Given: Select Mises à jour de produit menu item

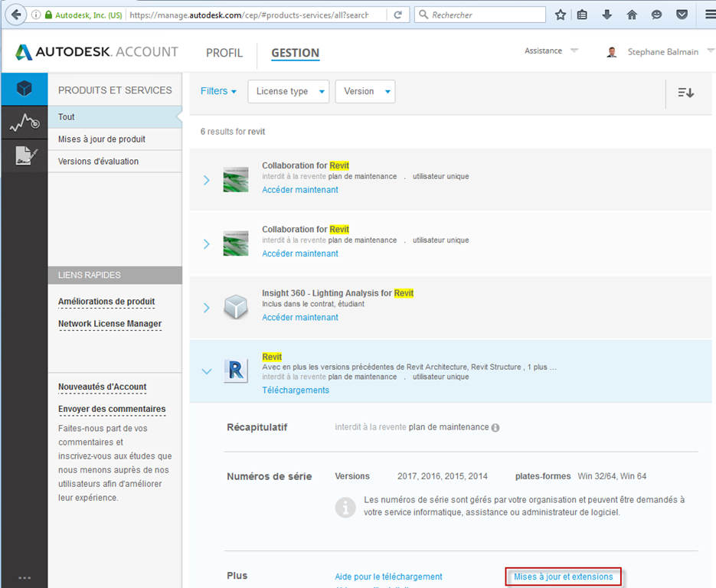Looking at the screenshot, I should click(x=102, y=139).
